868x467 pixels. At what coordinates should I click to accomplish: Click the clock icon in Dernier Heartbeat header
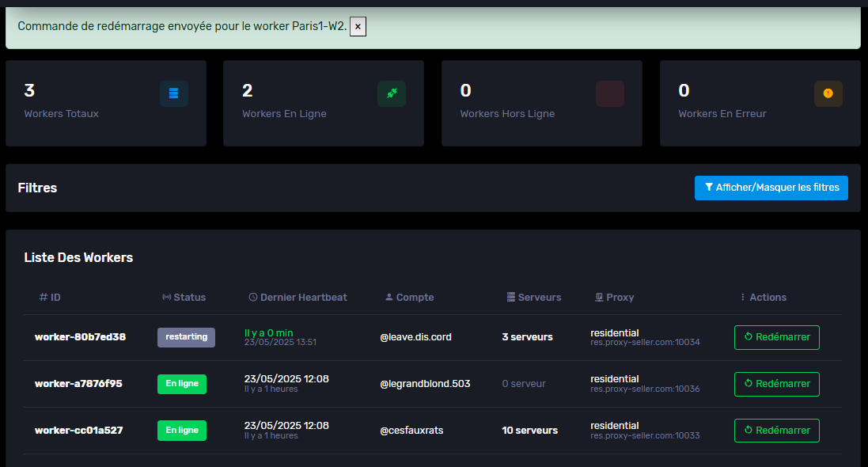[253, 298]
